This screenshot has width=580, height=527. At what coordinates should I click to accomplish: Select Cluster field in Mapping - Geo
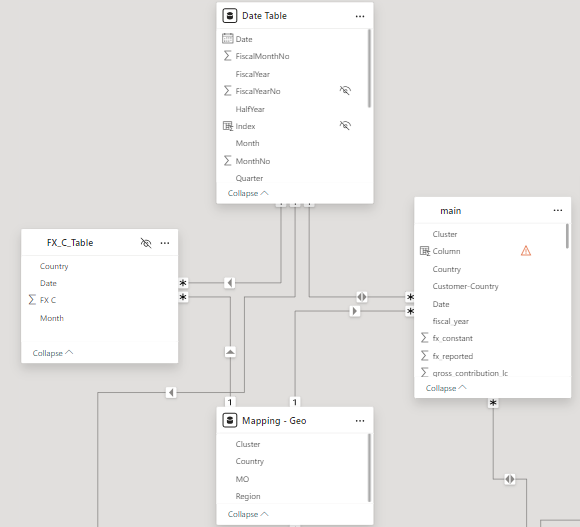tap(248, 444)
